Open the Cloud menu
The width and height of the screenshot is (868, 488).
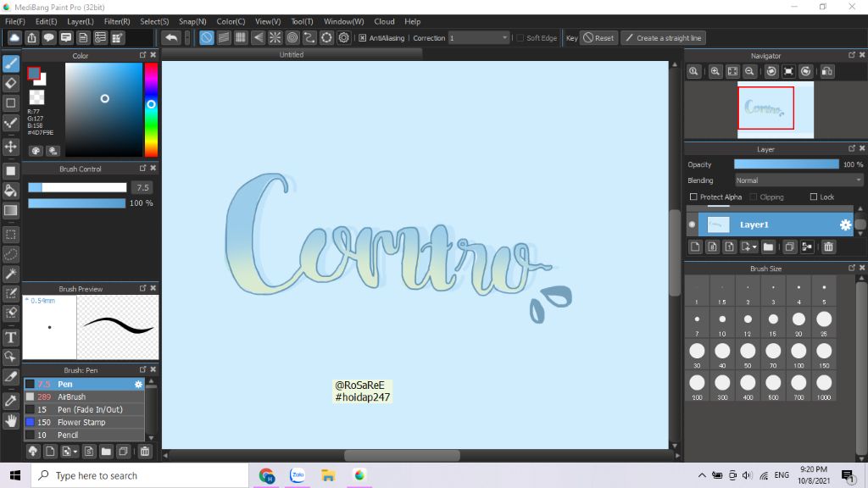384,21
